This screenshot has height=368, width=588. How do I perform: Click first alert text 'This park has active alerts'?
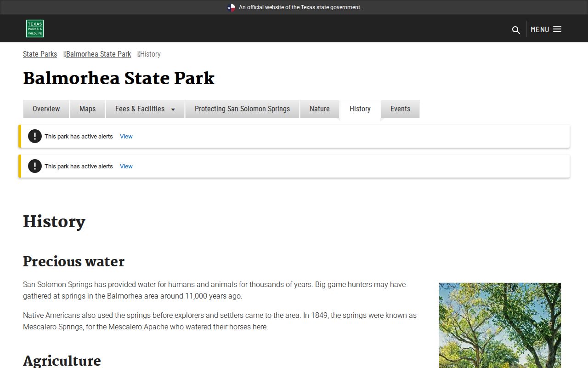[79, 136]
